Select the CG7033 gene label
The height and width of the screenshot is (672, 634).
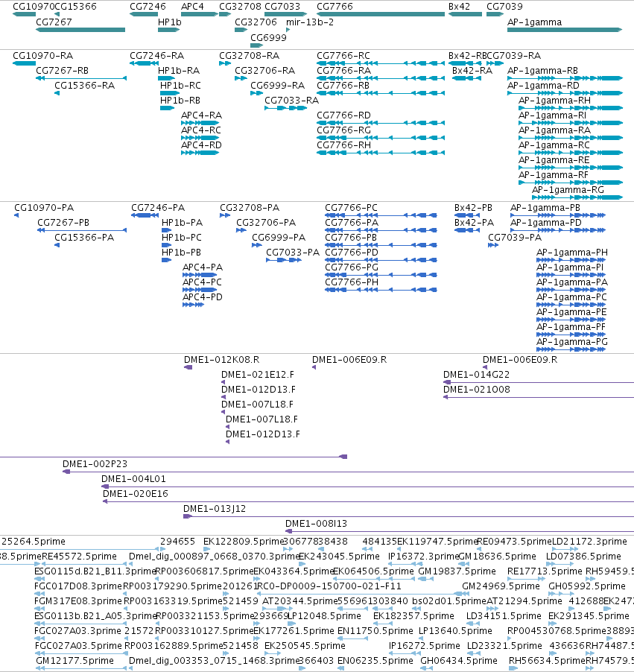[x=282, y=7]
